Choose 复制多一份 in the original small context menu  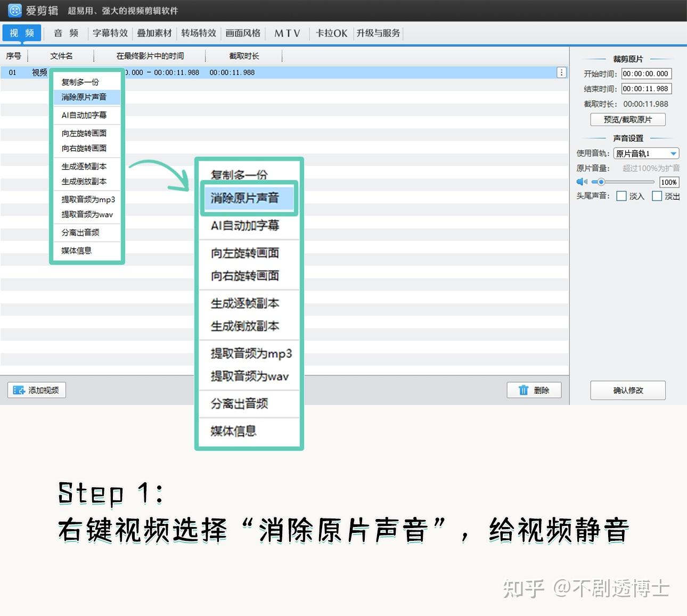(80, 82)
